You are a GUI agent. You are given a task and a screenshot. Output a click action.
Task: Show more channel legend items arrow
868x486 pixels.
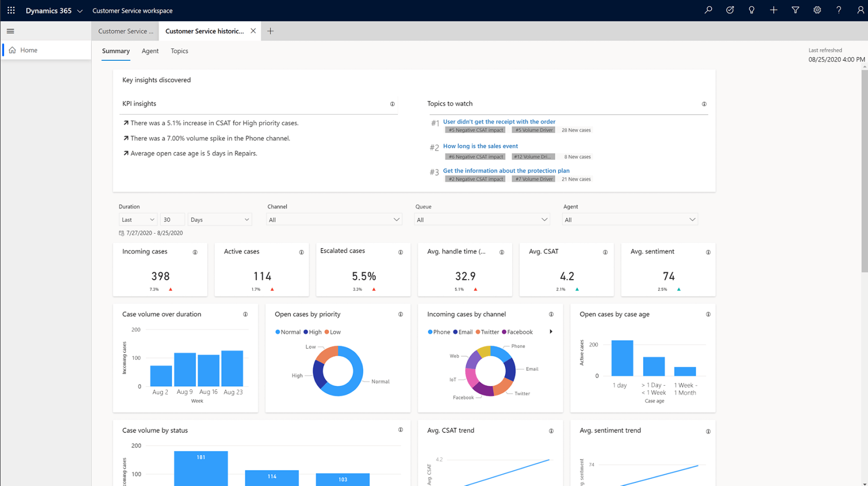[x=551, y=332]
